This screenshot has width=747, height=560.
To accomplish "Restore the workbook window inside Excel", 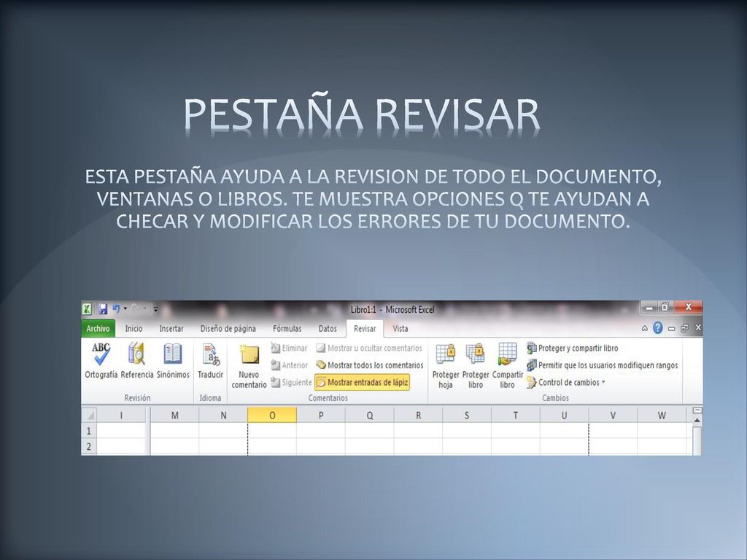I will [x=684, y=328].
